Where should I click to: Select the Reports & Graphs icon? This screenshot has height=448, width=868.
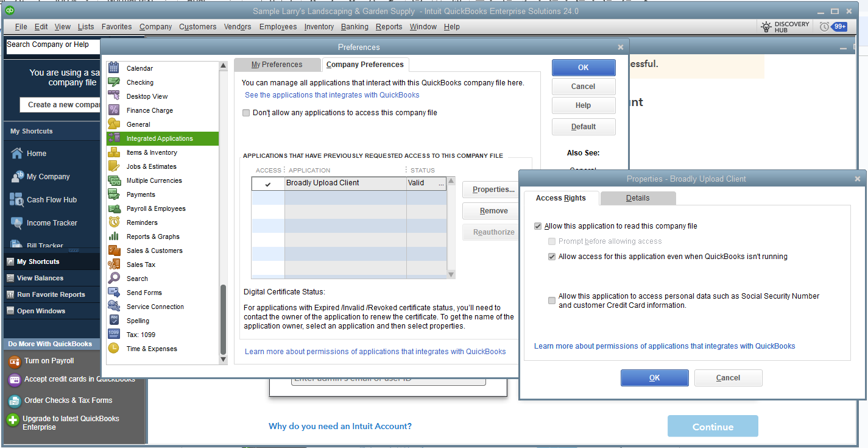[x=114, y=236]
